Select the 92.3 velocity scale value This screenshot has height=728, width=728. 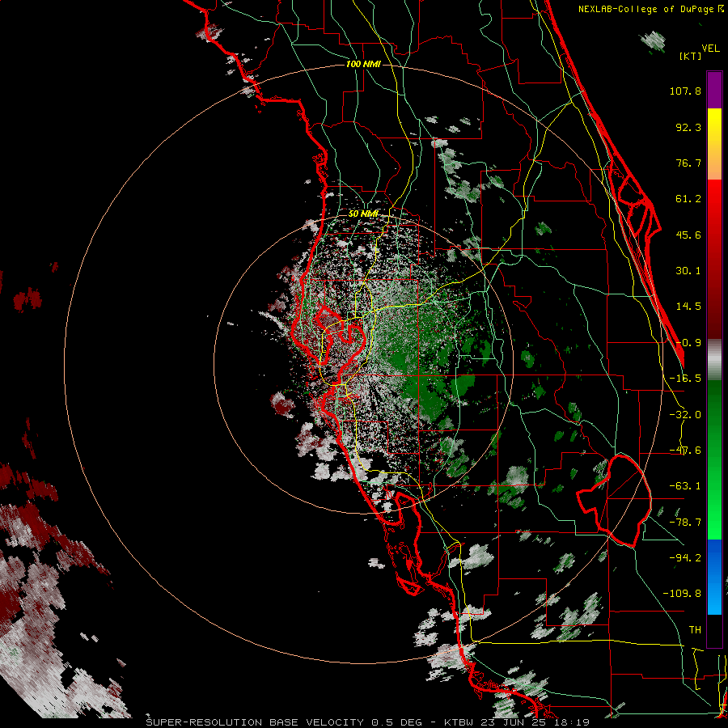pyautogui.click(x=688, y=127)
